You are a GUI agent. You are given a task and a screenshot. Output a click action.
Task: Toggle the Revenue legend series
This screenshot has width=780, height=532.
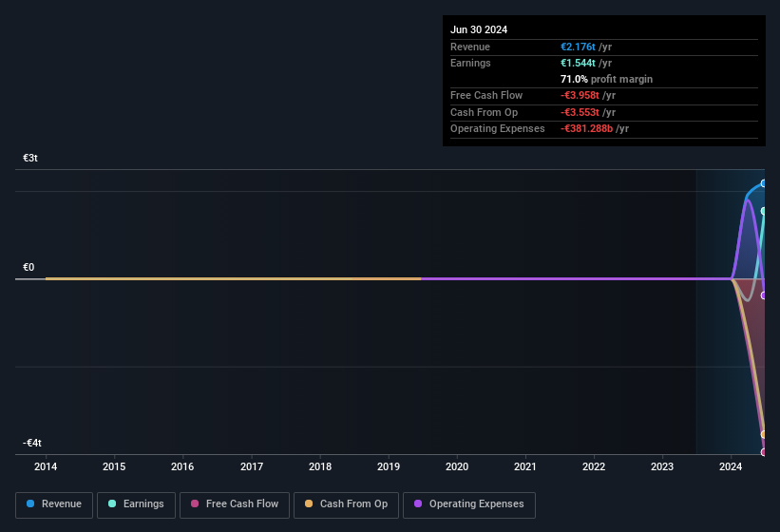coord(54,503)
